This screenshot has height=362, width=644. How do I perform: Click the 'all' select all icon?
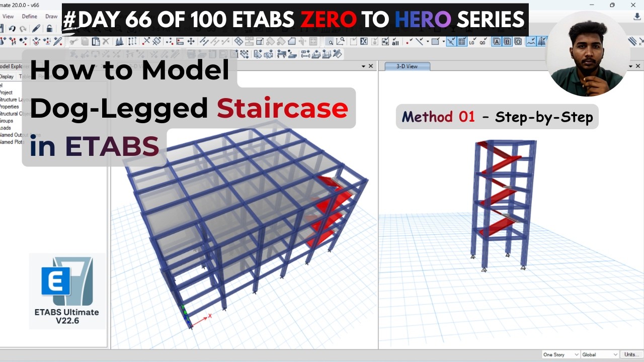click(x=395, y=41)
